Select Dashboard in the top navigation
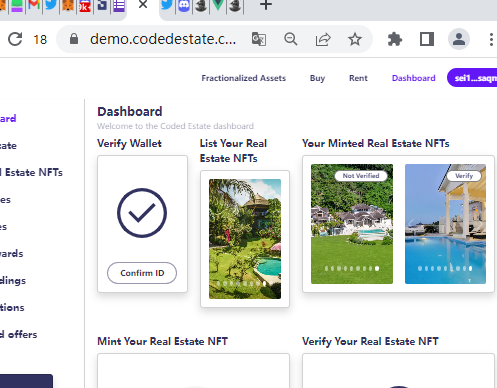The height and width of the screenshot is (388, 497). [414, 78]
